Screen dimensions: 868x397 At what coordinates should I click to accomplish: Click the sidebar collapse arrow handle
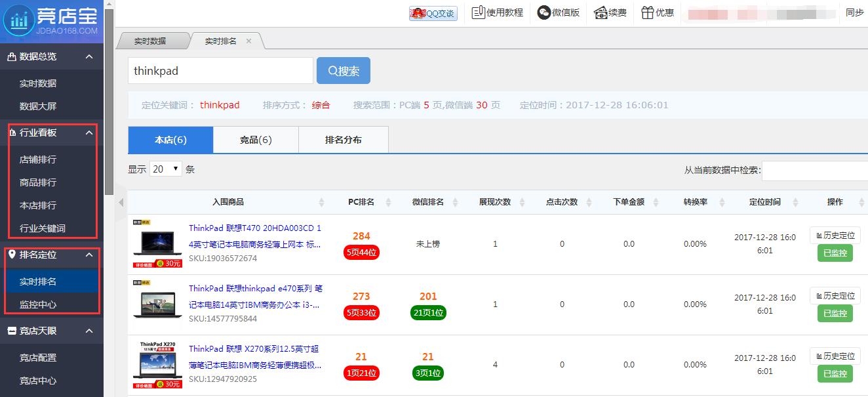tap(121, 202)
